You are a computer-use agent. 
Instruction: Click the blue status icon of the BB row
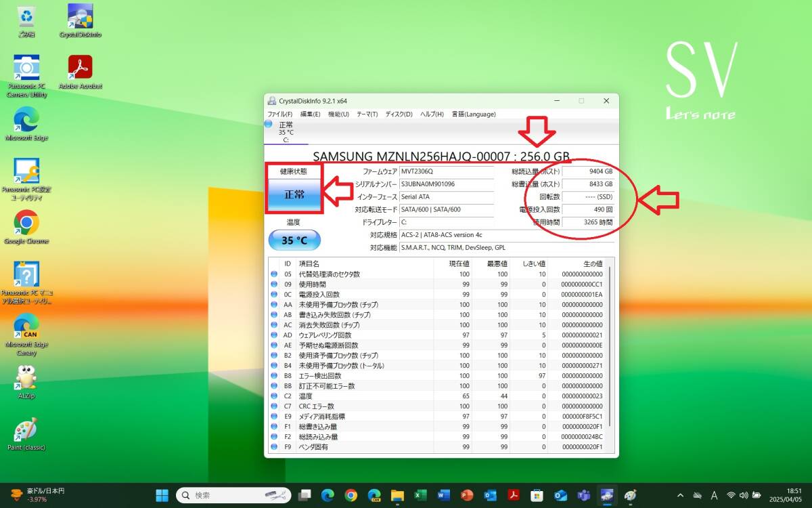pos(274,386)
